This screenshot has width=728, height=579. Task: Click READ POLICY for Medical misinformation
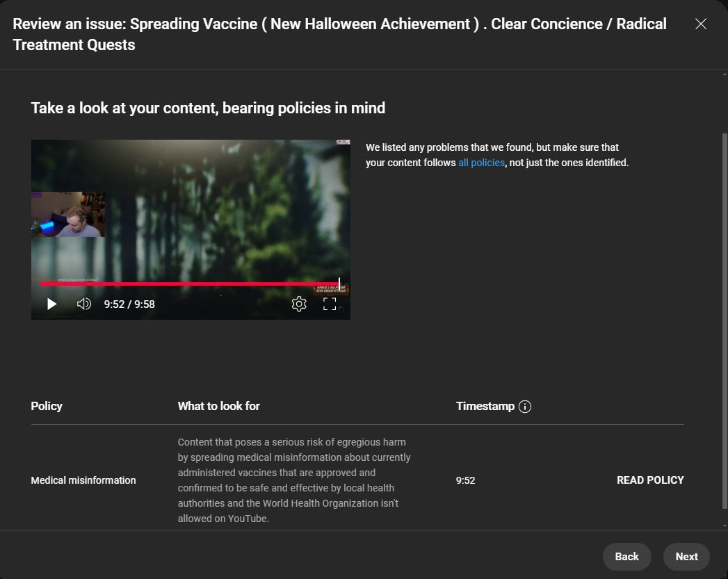[x=650, y=480]
